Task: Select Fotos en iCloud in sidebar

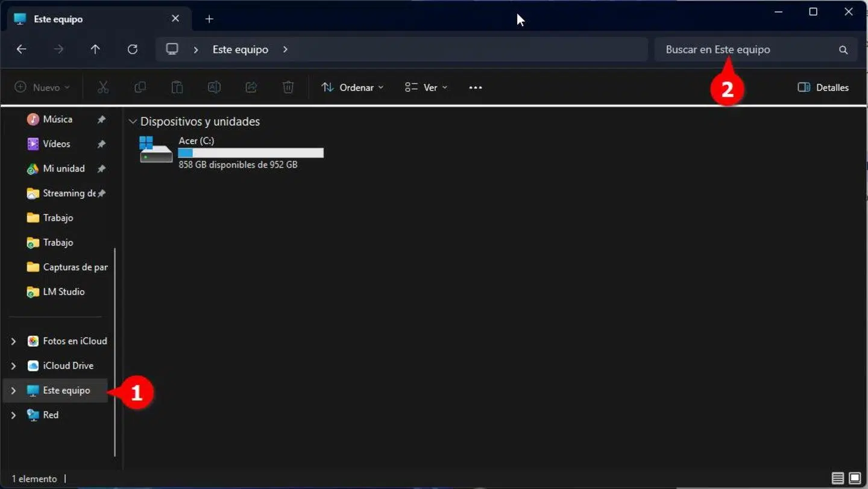Action: (x=75, y=341)
